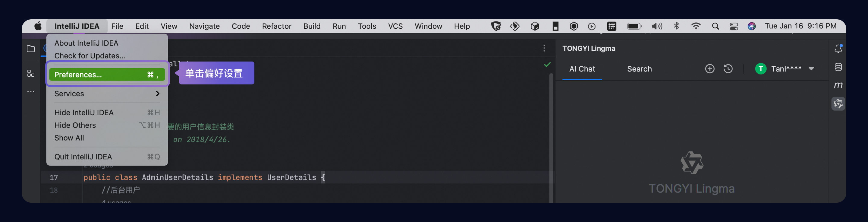The height and width of the screenshot is (222, 868).
Task: Click the green inspection checkmark
Action: [x=547, y=65]
